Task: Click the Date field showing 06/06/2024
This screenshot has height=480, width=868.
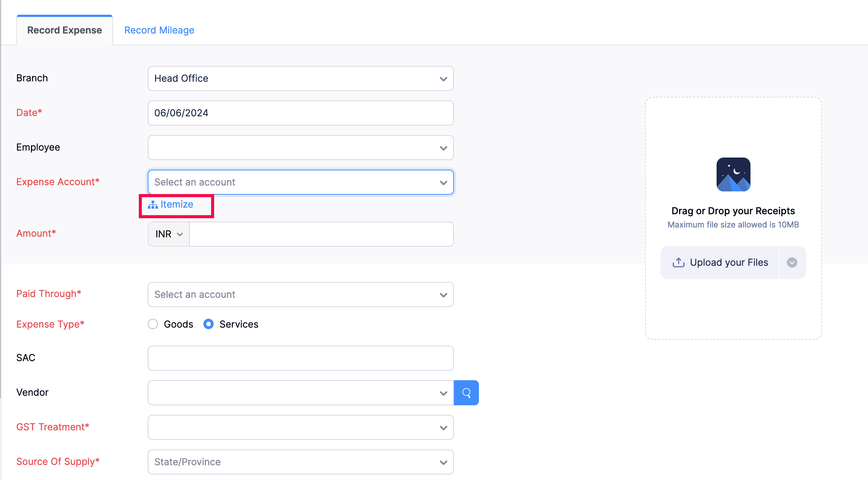Action: tap(300, 113)
